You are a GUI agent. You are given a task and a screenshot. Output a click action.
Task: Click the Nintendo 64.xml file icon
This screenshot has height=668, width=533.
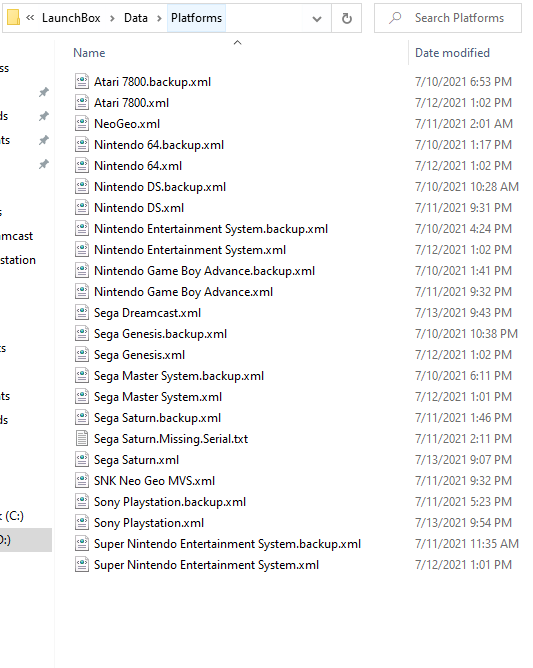pyautogui.click(x=82, y=166)
